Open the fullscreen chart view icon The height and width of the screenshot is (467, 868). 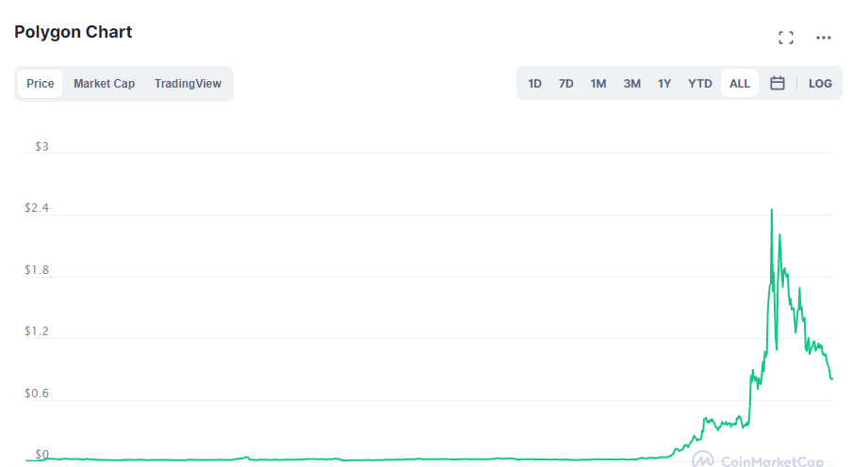pos(785,38)
